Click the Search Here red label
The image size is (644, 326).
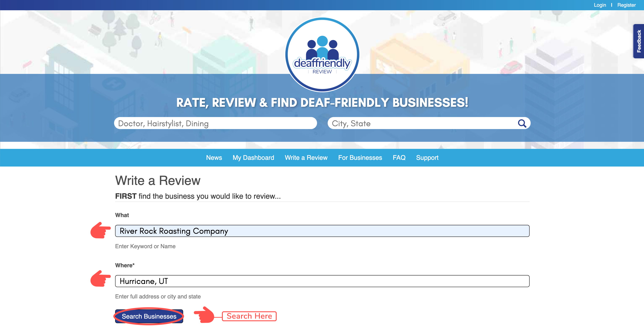[249, 316]
